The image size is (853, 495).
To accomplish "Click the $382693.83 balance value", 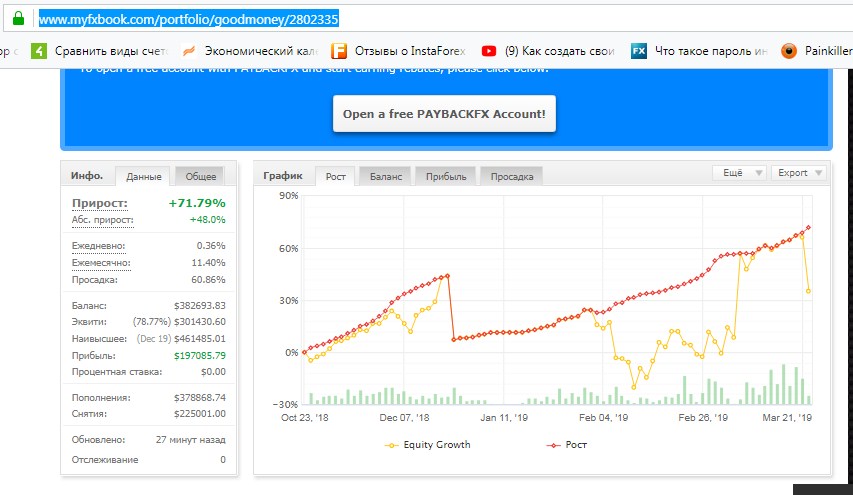I will (x=200, y=306).
